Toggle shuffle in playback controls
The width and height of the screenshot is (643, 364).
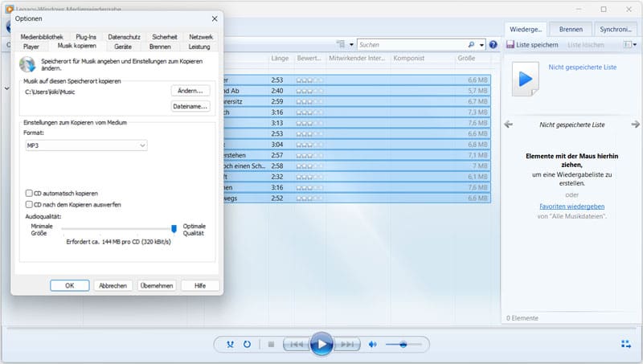pyautogui.click(x=231, y=344)
